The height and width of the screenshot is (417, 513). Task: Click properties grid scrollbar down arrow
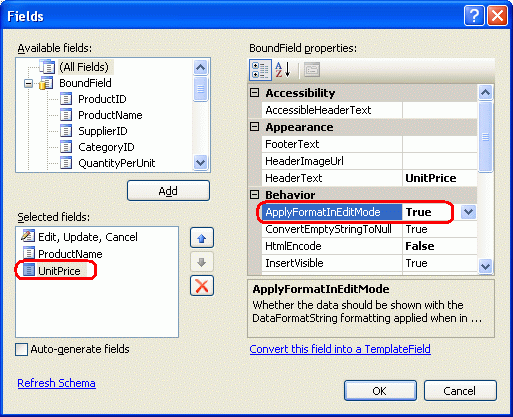[x=485, y=267]
